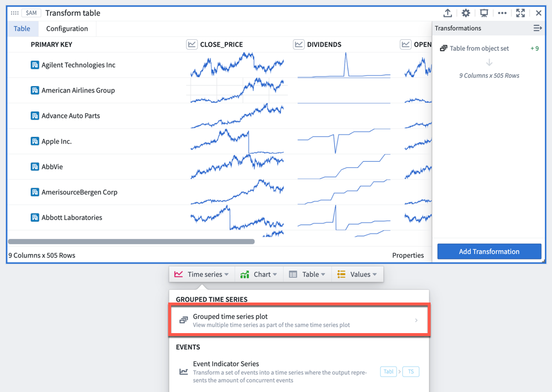Click Agilent Technologies dividends sparkline
Image resolution: width=552 pixels, height=392 pixels.
(x=344, y=65)
